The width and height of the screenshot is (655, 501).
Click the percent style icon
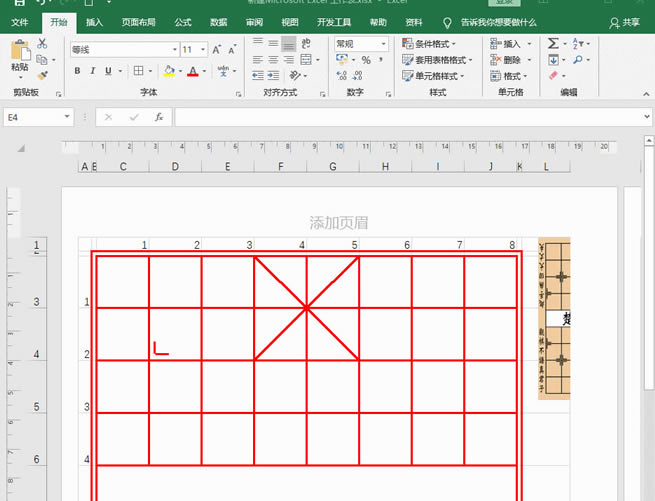366,60
